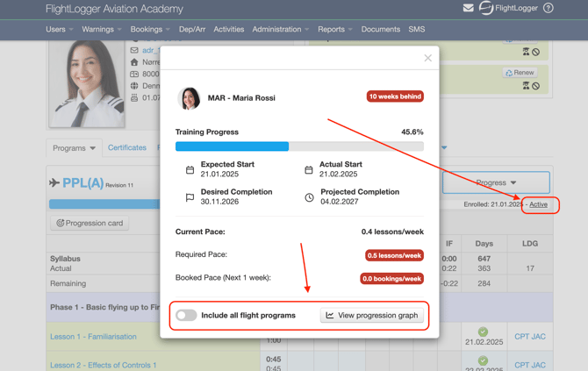Screen dimensions: 588x371
Task: Click the Desired Completion flag icon
Action: pos(190,197)
